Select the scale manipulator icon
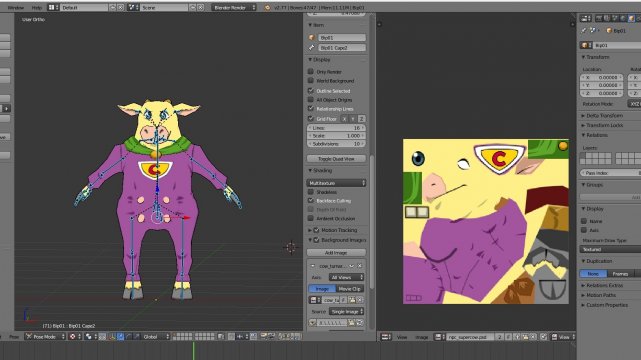The width and height of the screenshot is (641, 360). coord(137,337)
